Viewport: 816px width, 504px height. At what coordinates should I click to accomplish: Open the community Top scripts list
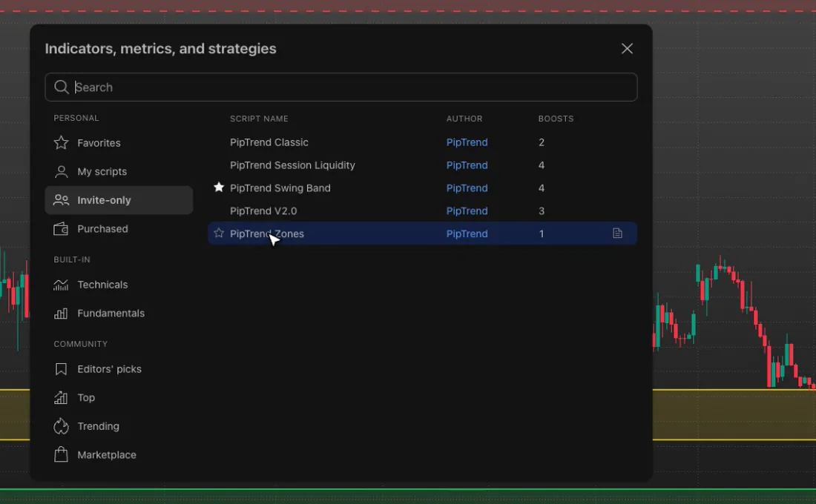119,397
